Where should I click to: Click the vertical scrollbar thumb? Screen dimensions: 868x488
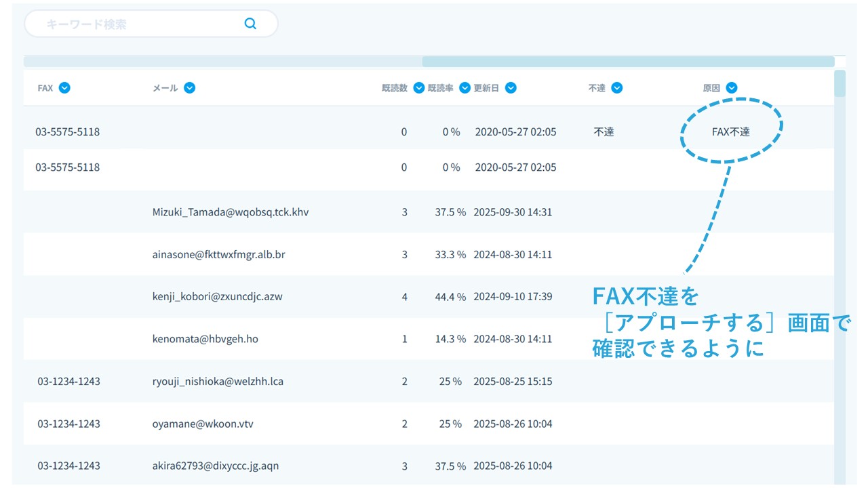(x=840, y=84)
